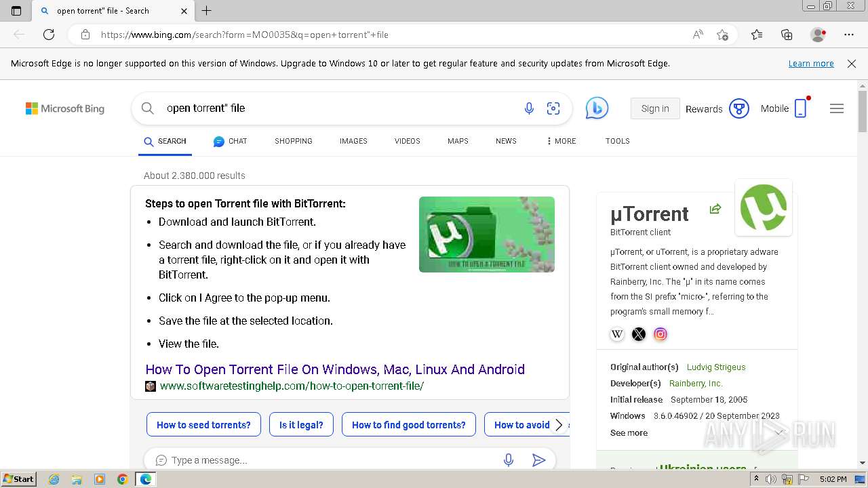Click the Mobile phone icon

pyautogui.click(x=801, y=108)
